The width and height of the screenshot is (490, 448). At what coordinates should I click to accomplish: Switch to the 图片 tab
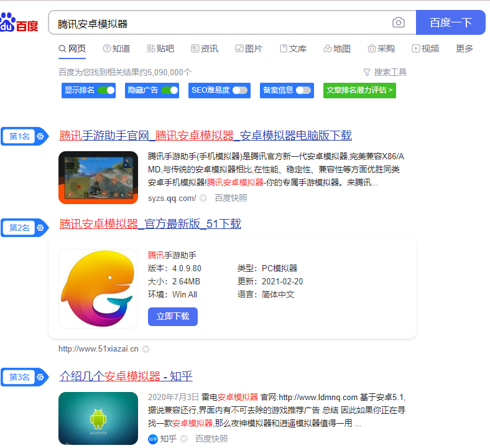pyautogui.click(x=249, y=49)
